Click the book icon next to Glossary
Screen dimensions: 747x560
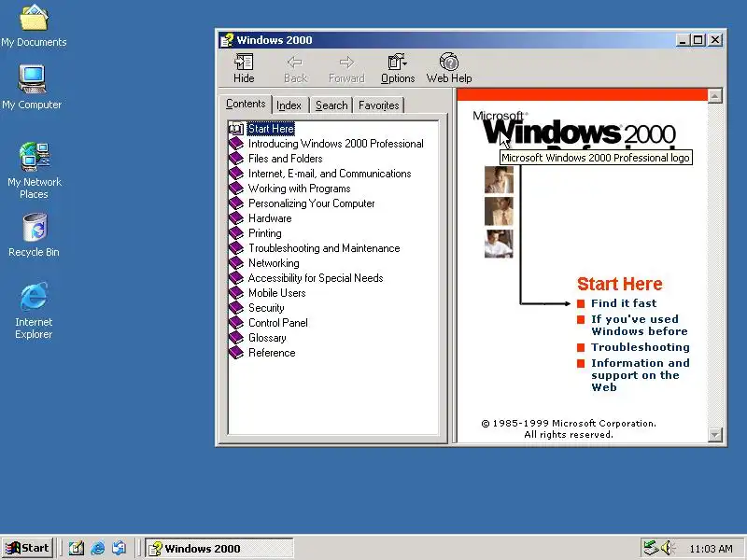236,338
